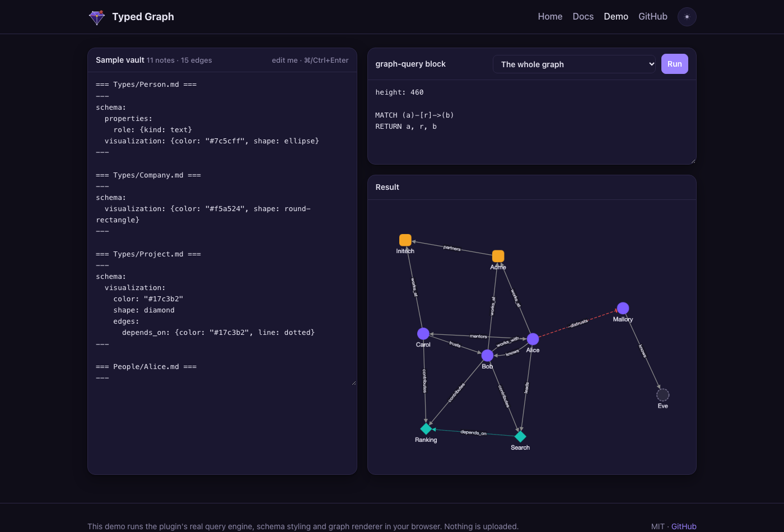
Task: Select the dashed Eve node
Action: (x=663, y=395)
